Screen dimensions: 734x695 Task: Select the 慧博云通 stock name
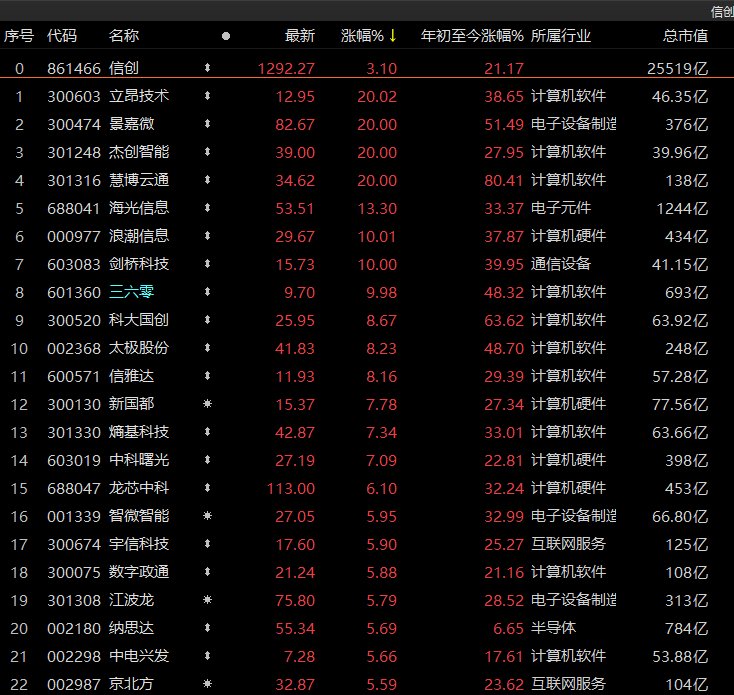(x=139, y=181)
